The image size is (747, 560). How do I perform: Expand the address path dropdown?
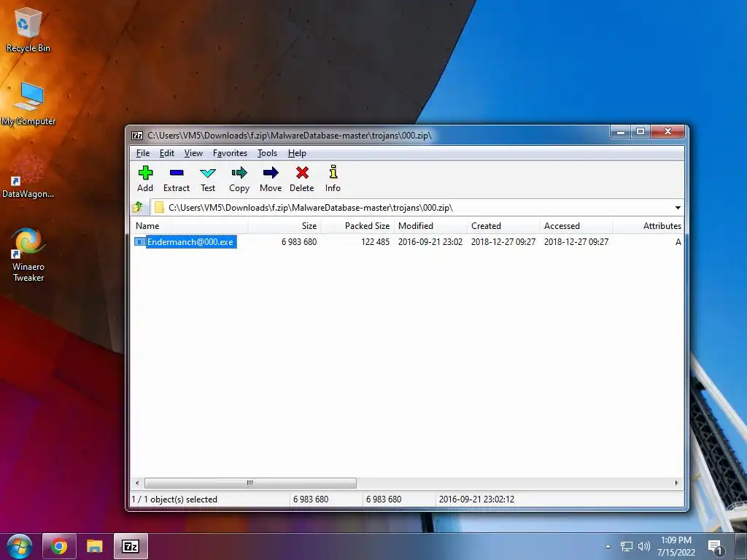click(x=678, y=208)
